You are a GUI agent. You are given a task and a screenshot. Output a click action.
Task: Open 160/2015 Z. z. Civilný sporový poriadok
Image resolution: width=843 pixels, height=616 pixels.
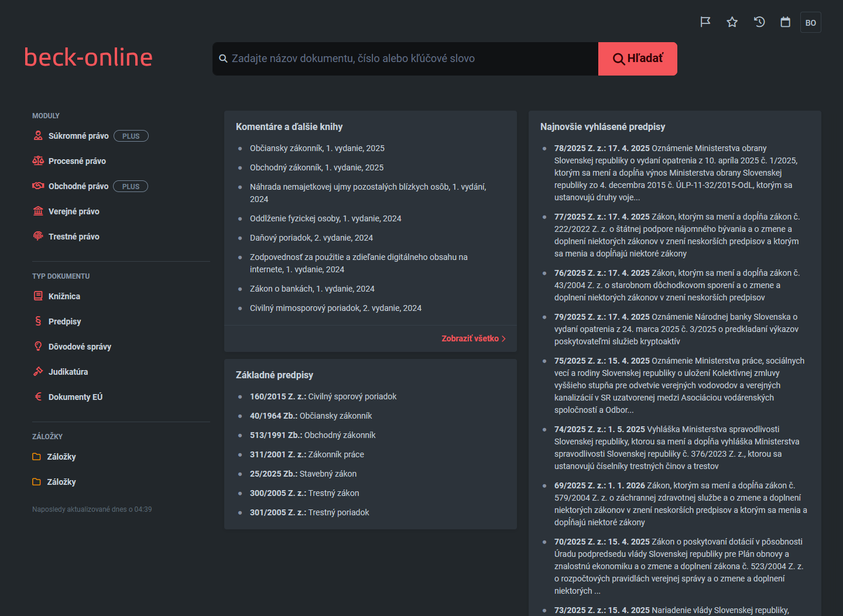[323, 396]
